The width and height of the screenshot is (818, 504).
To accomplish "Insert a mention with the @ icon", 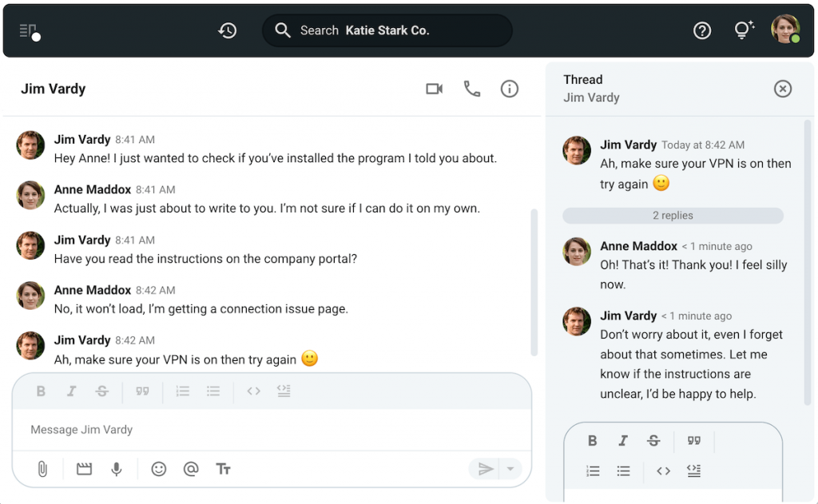I will [191, 469].
